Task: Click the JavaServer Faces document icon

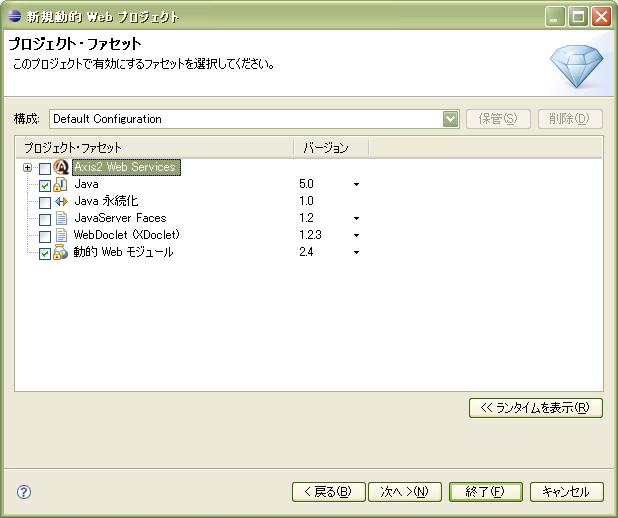Action: click(61, 218)
